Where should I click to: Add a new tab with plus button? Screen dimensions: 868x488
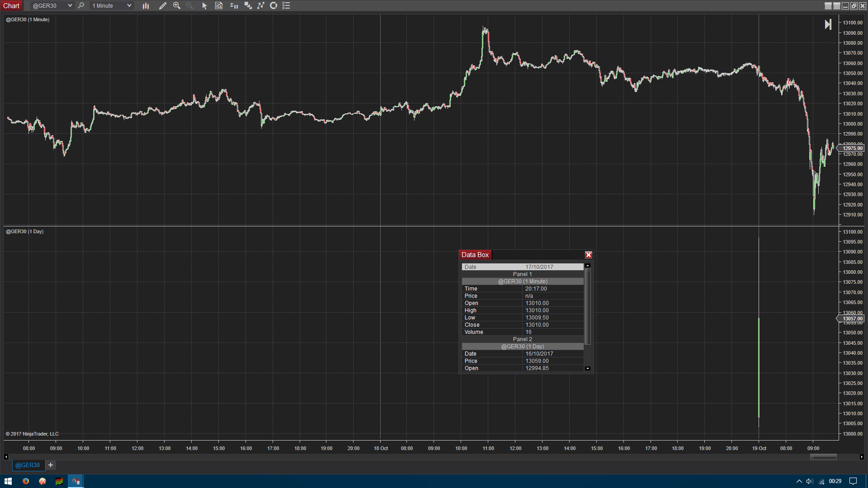[x=51, y=465]
